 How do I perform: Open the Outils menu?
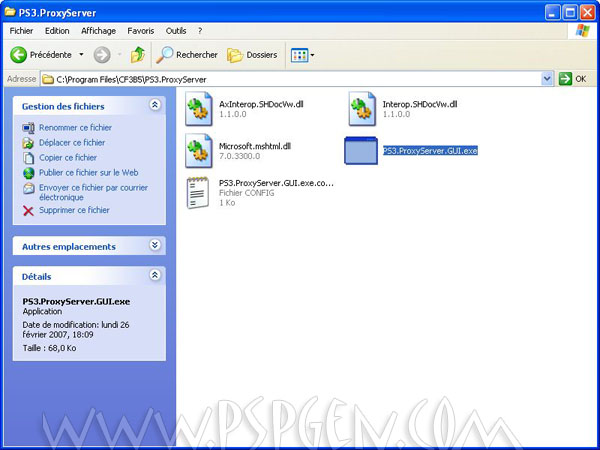point(176,31)
